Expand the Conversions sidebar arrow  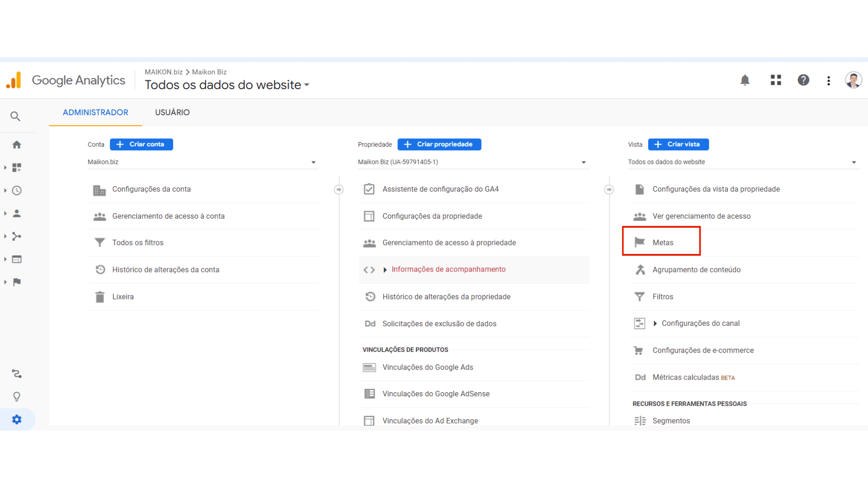[x=5, y=282]
